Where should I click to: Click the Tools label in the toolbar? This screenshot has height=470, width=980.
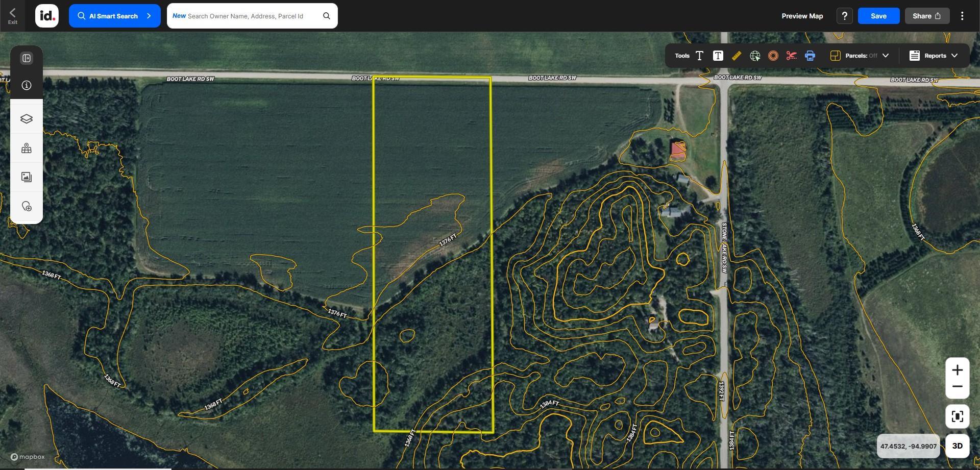682,56
